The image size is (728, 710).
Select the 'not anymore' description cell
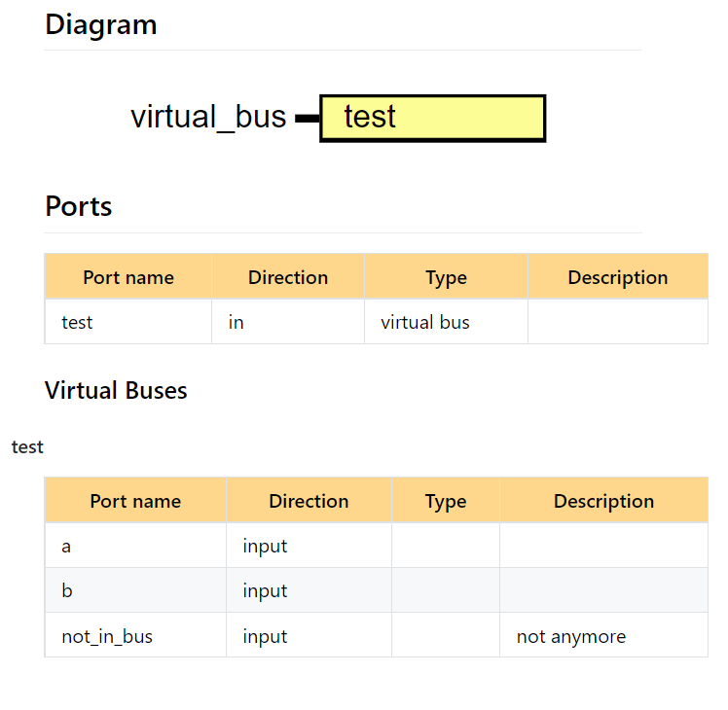(x=604, y=635)
